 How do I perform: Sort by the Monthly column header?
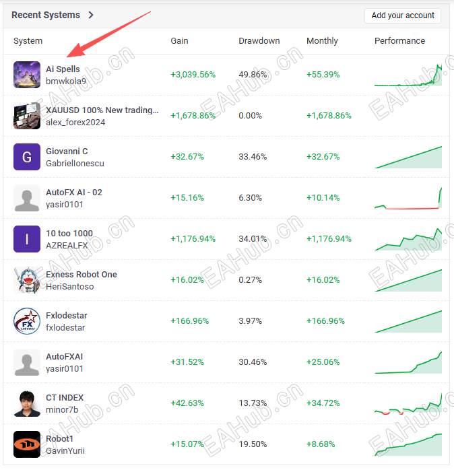point(322,41)
